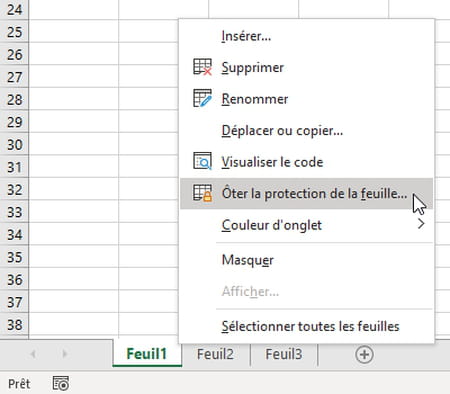
Task: Switch to the Feuil2 sheet tab
Action: 215,354
